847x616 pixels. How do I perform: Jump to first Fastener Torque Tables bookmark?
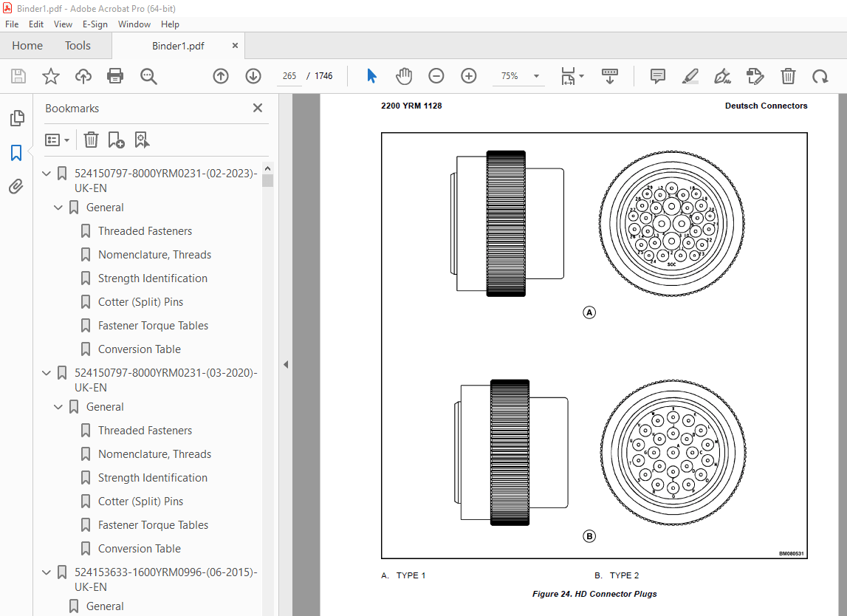153,326
